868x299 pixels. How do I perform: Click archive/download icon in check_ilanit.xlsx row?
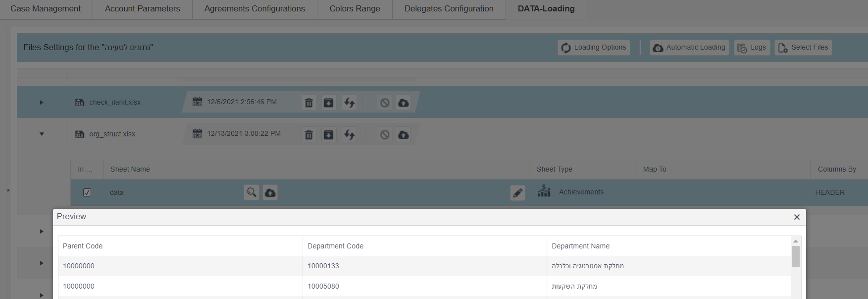[329, 103]
